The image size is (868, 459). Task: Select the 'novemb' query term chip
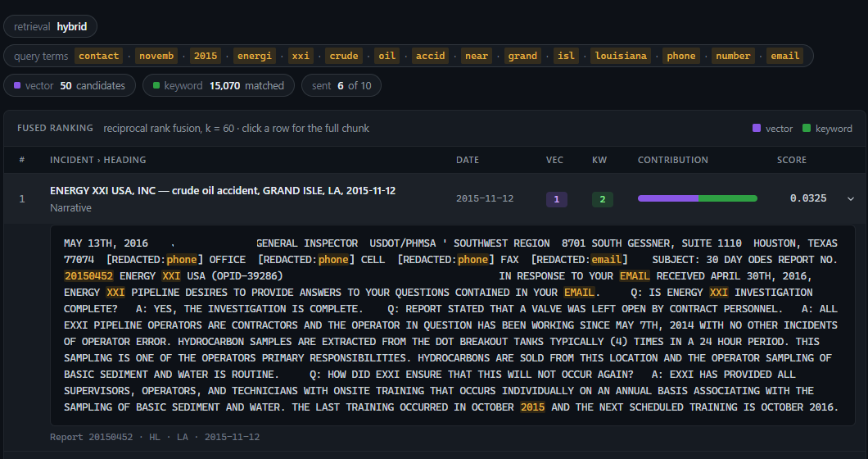tap(156, 56)
